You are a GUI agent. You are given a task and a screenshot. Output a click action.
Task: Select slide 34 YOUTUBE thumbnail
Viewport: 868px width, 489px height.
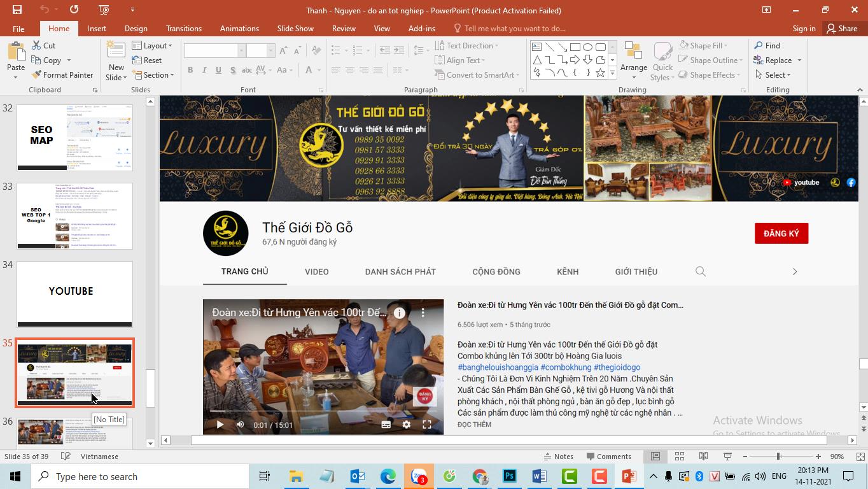74,294
